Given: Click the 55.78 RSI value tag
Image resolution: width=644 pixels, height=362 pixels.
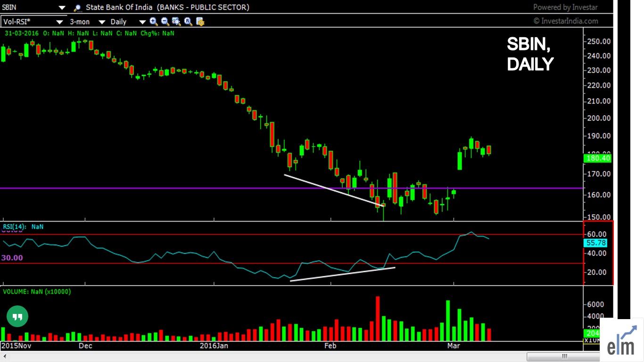Looking at the screenshot, I should coord(596,243).
